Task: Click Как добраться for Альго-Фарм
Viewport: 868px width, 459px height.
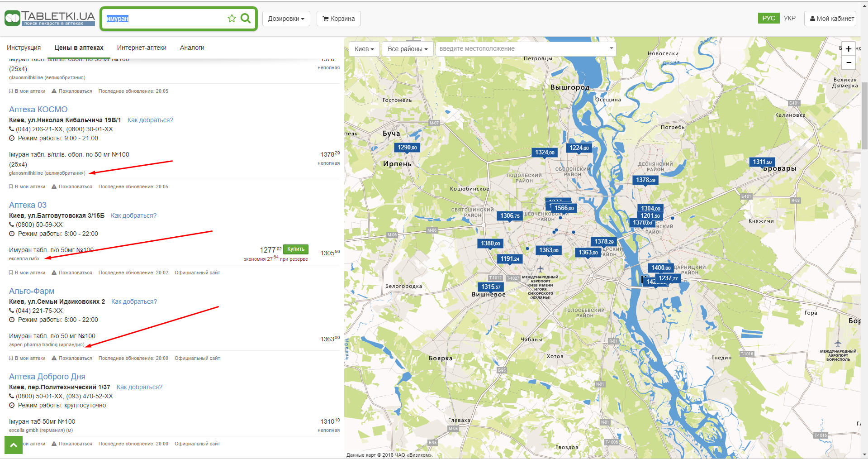Action: [x=134, y=301]
